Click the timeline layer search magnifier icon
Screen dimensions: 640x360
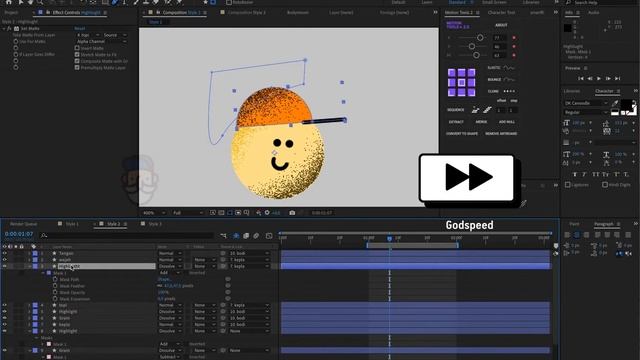tap(44, 236)
